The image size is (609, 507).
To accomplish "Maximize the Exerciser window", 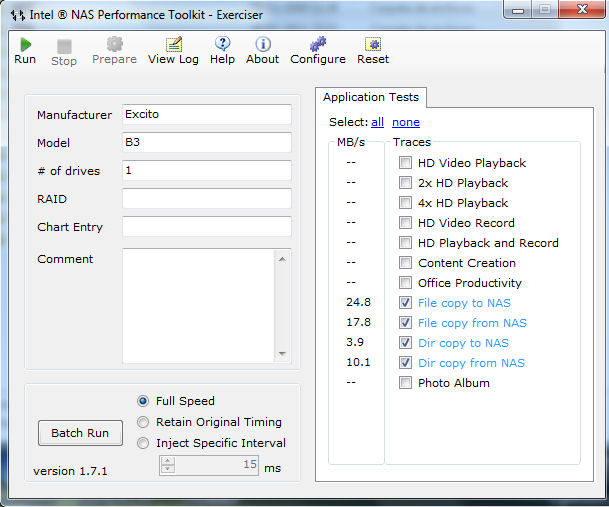I will (545, 9).
